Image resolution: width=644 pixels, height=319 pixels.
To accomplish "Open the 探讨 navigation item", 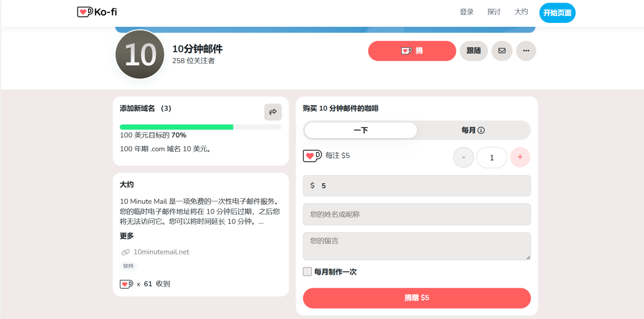I will 494,12.
